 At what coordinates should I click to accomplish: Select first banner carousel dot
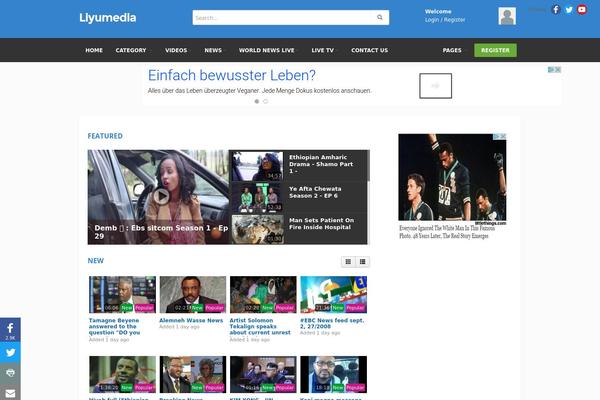(x=257, y=101)
